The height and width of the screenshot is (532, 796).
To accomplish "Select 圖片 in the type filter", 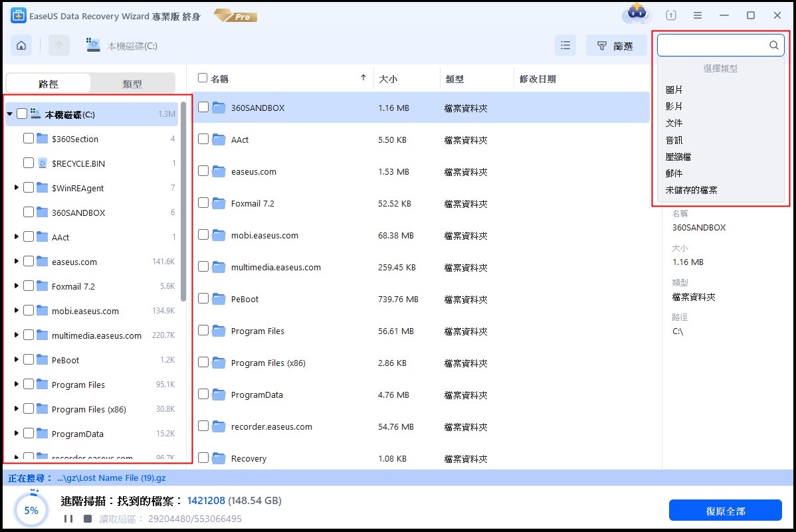I will [675, 89].
